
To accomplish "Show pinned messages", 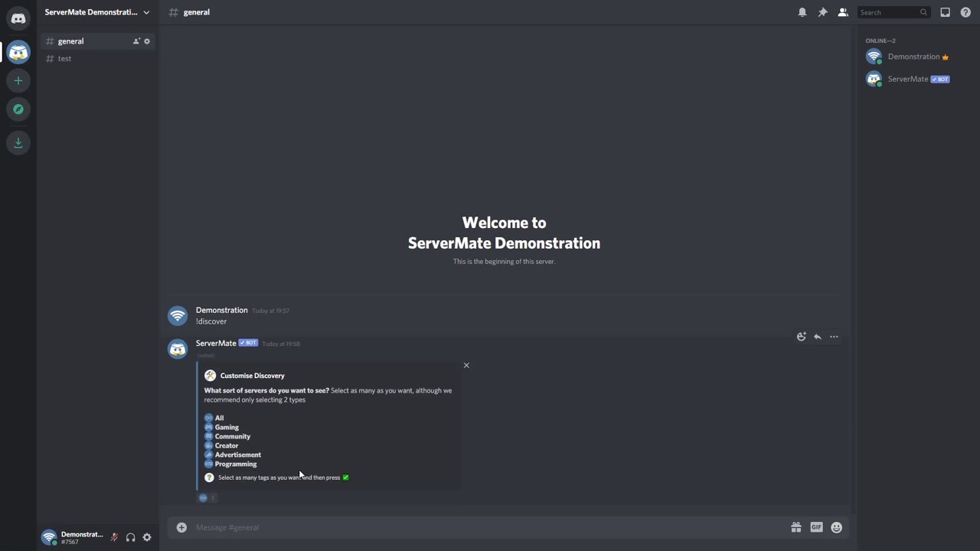I will tap(822, 12).
